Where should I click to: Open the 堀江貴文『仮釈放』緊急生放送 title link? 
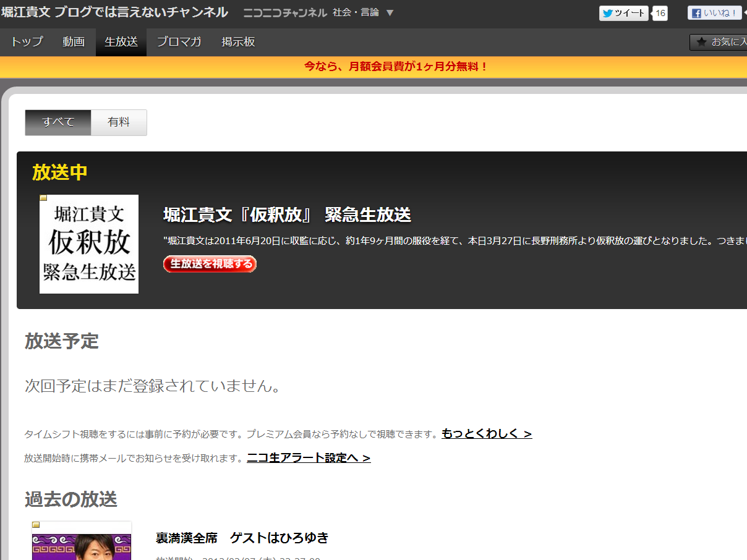click(x=287, y=215)
